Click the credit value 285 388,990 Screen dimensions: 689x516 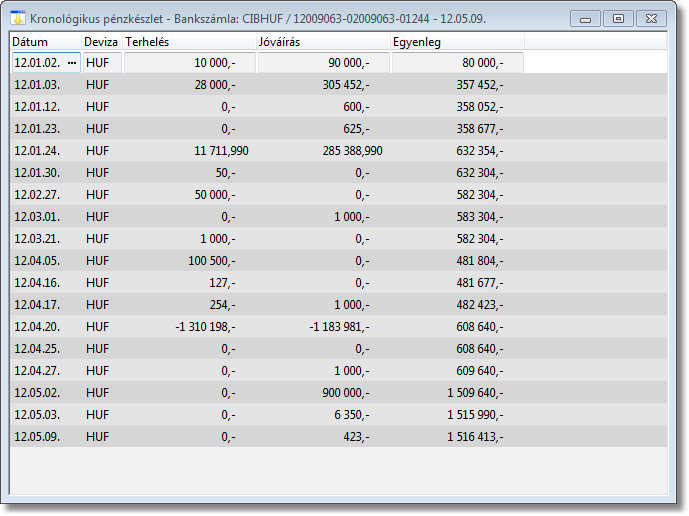[352, 151]
